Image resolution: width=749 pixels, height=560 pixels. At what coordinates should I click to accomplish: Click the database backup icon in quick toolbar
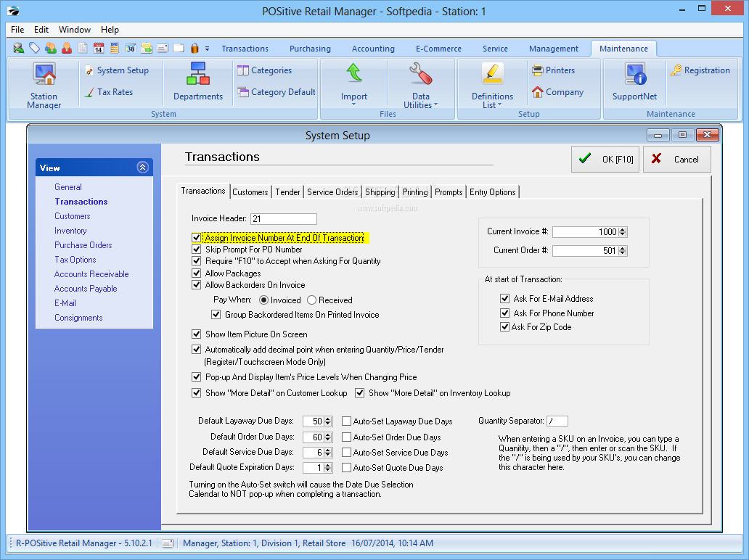click(19, 48)
